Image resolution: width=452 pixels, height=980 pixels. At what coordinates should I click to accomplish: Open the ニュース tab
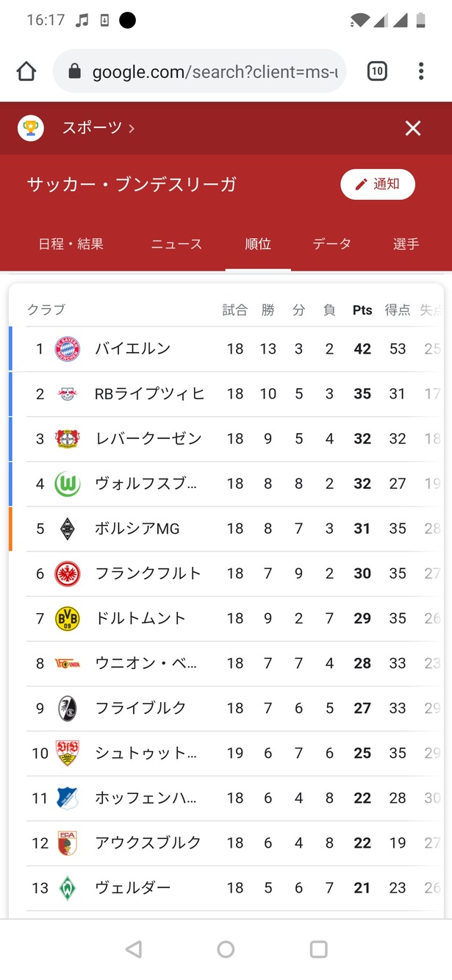point(176,244)
